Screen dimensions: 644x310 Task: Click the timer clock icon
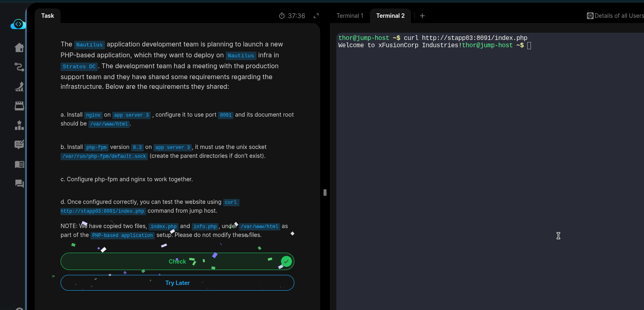point(282,16)
